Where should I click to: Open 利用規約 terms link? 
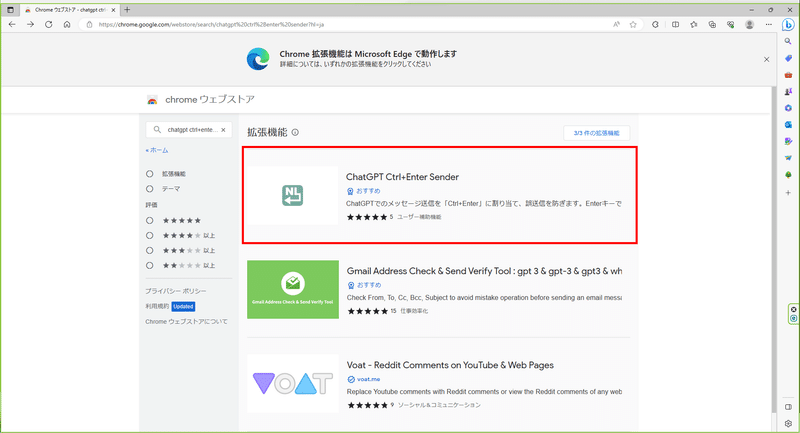click(157, 307)
